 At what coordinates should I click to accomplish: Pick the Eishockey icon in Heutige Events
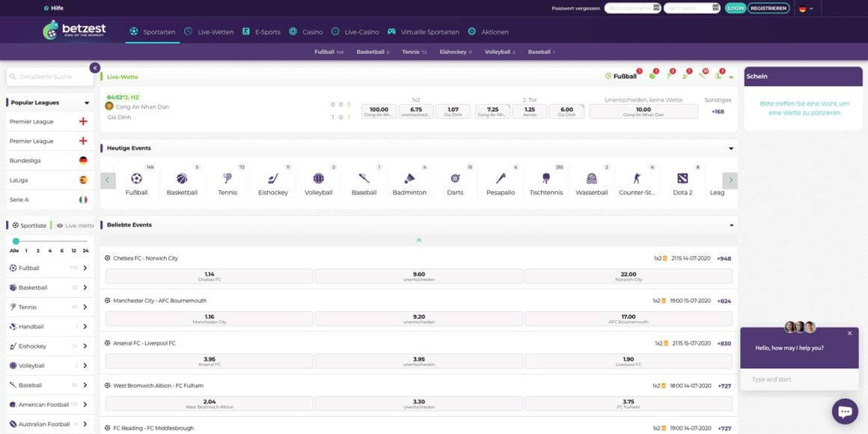click(x=273, y=178)
